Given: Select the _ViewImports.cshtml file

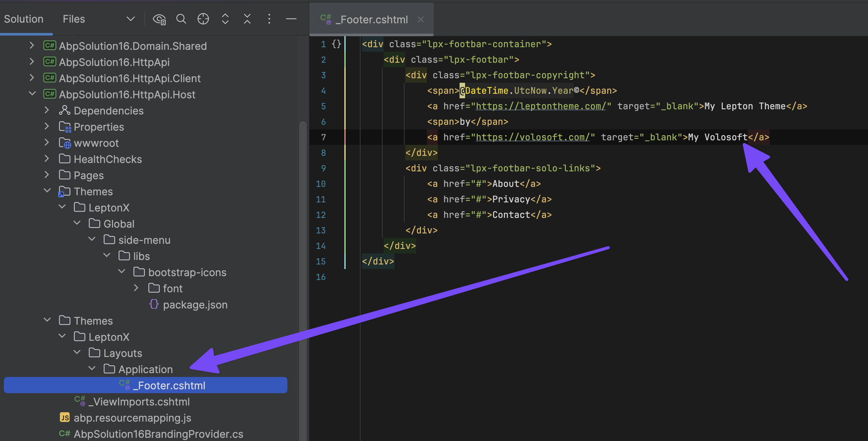Looking at the screenshot, I should pos(139,402).
